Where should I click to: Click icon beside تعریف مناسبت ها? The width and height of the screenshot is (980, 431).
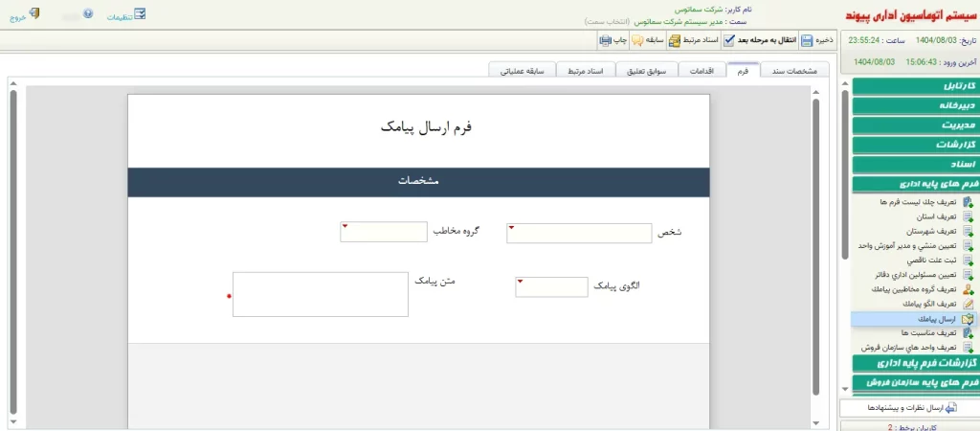click(969, 332)
